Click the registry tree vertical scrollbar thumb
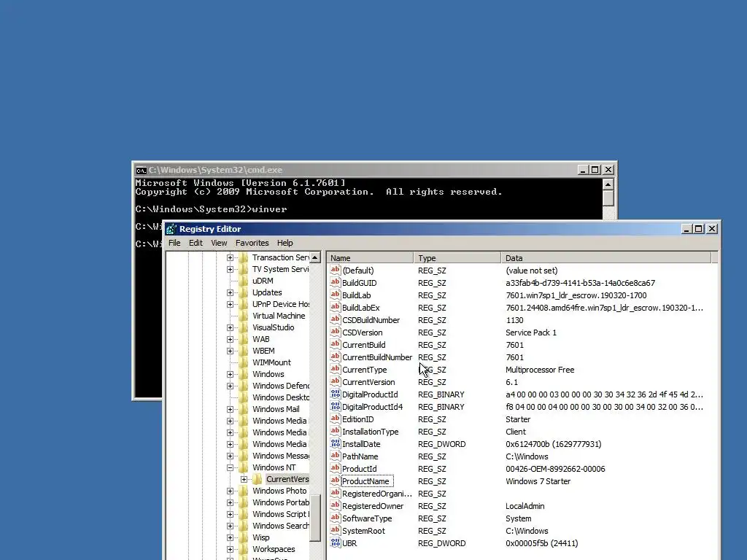The height and width of the screenshot is (560, 747). [x=315, y=518]
